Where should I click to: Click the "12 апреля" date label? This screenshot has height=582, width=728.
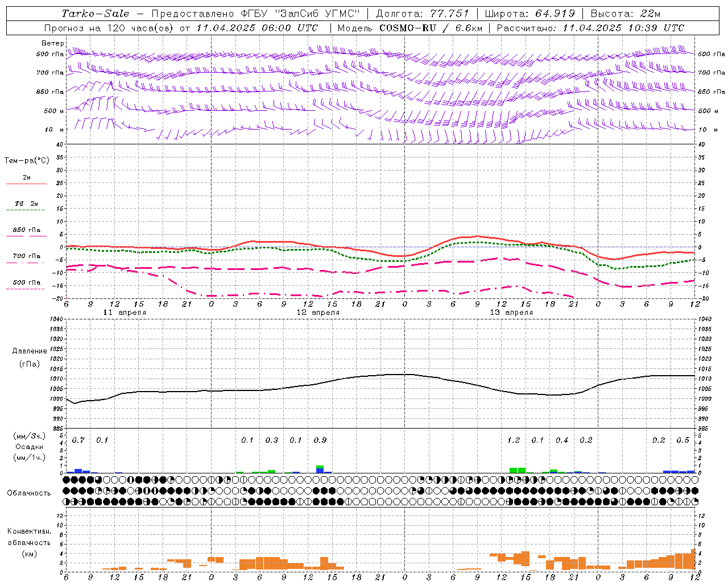tap(318, 313)
